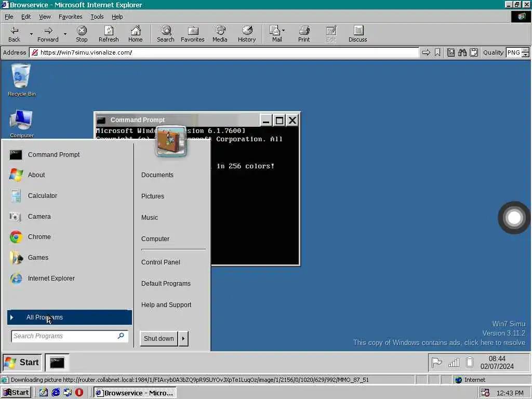This screenshot has height=399, width=532.
Task: Click the Go arrow beside address bar
Action: point(426,52)
